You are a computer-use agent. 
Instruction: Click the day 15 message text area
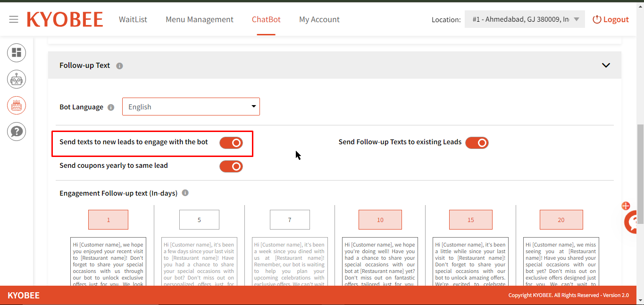pyautogui.click(x=470, y=262)
